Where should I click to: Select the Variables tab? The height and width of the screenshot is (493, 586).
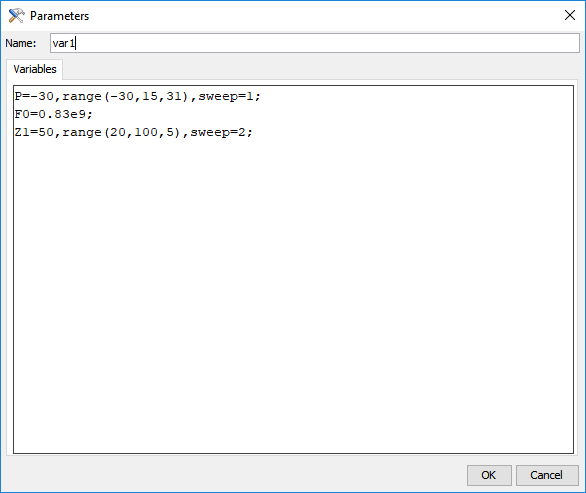pos(35,69)
